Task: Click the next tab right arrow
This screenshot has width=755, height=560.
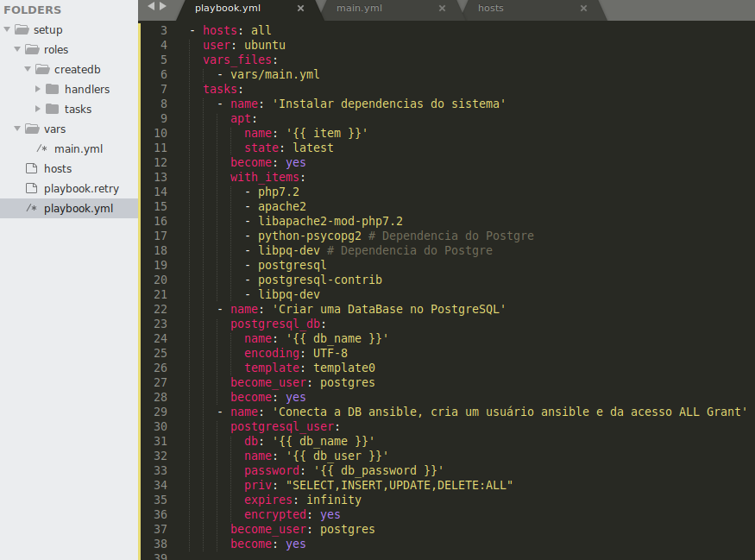Action: (163, 6)
